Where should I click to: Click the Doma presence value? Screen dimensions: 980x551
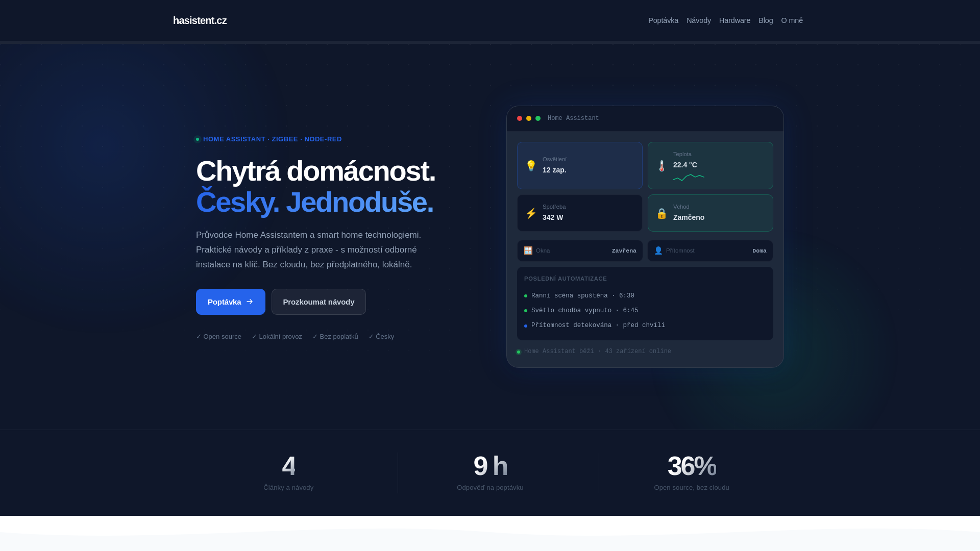[x=759, y=251]
